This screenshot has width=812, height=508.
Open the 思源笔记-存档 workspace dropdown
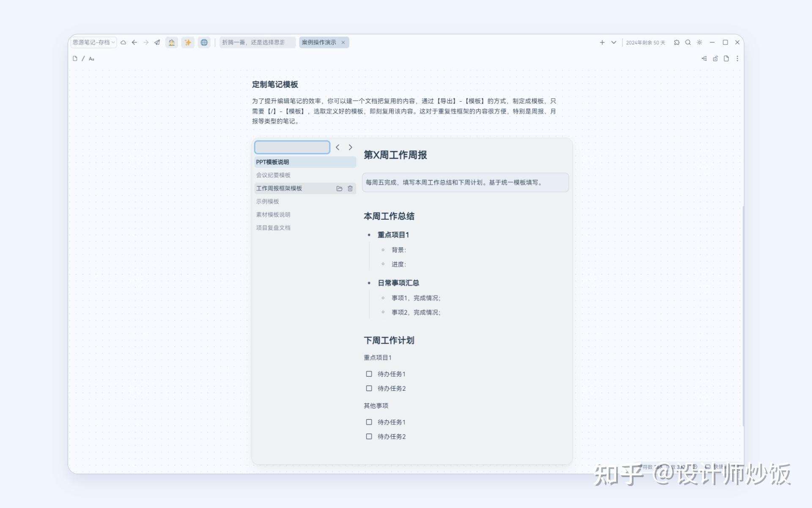tap(93, 42)
